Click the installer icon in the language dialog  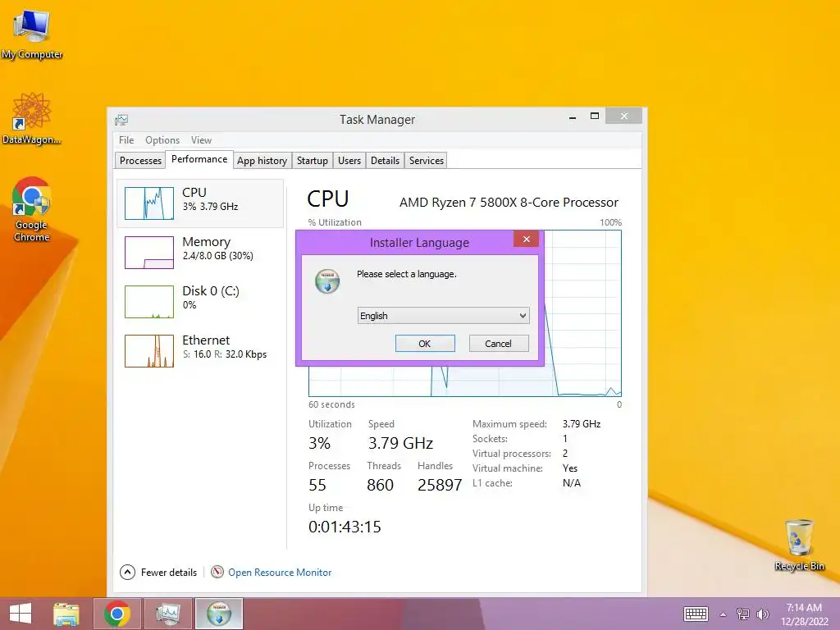(327, 281)
